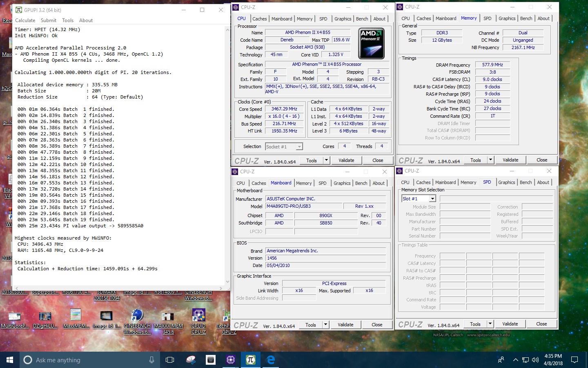The height and width of the screenshot is (368, 588).
Task: Click the Cortana microphone icon
Action: [x=151, y=360]
